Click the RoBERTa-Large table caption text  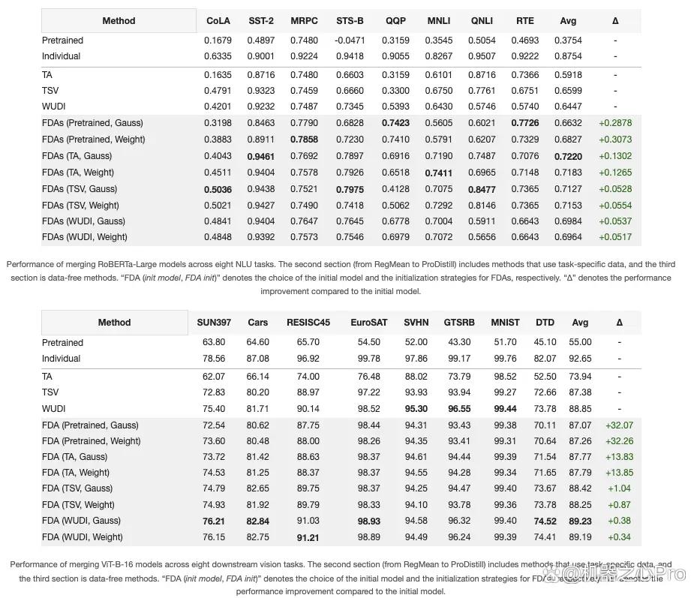(x=341, y=278)
